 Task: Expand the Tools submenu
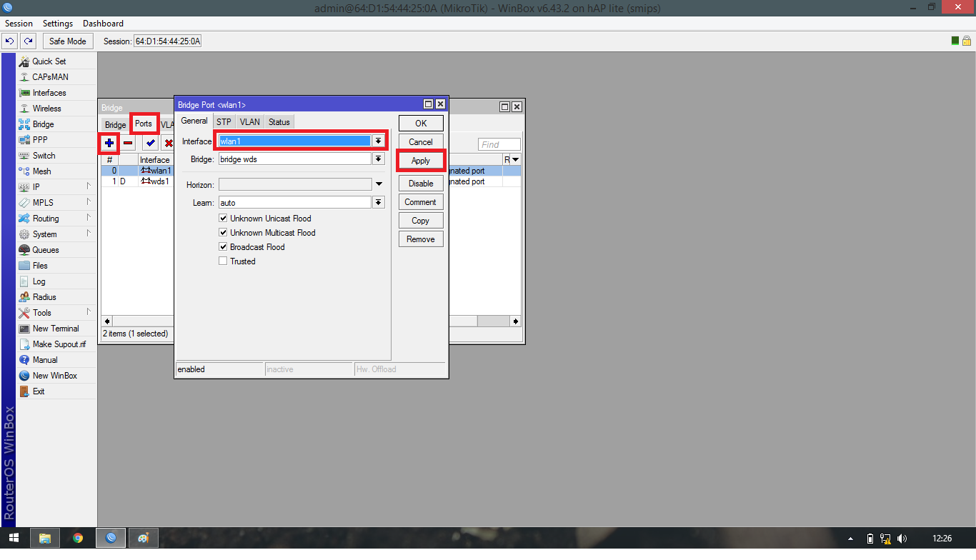tap(89, 313)
